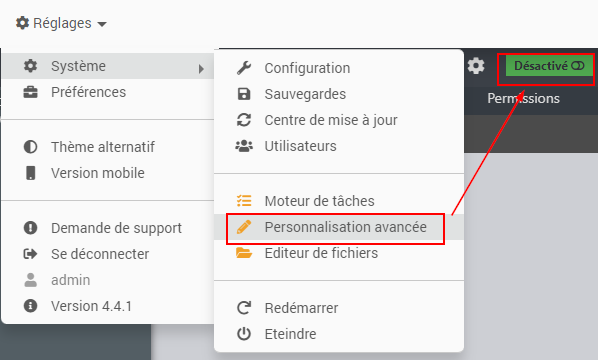Click the refresh arrows update center icon

click(244, 120)
